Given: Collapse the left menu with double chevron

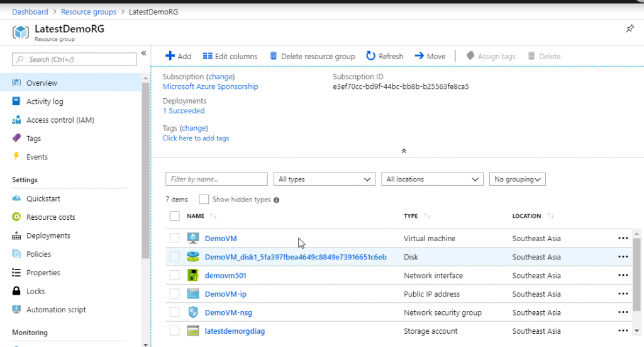Looking at the screenshot, I should tap(144, 53).
